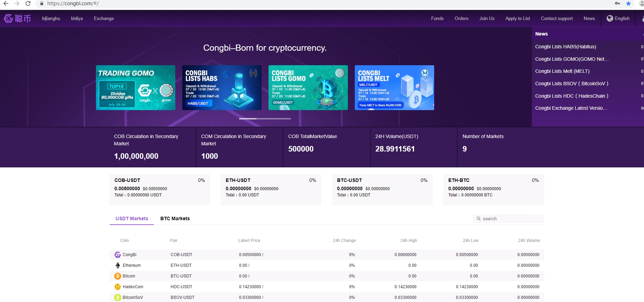644x302 pixels.
Task: Click the 24H Volume(USDT) value 28.9911561
Action: (x=395, y=149)
